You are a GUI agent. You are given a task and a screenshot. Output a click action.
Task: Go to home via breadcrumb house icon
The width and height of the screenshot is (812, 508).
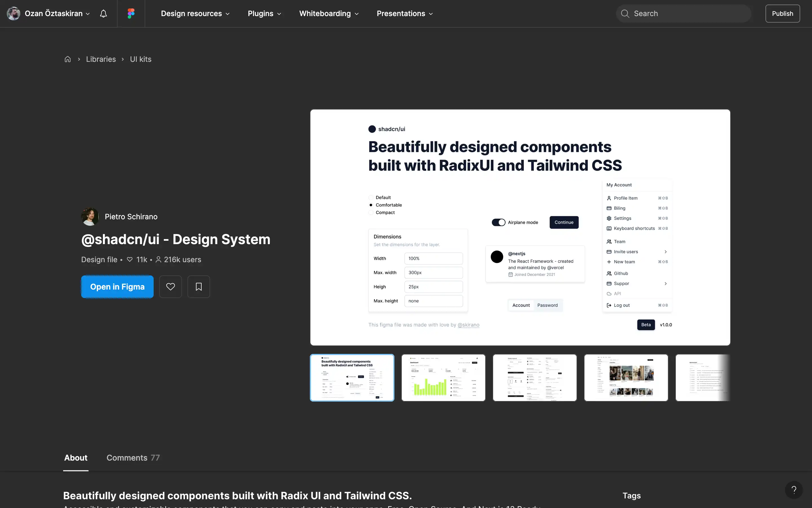pyautogui.click(x=67, y=59)
